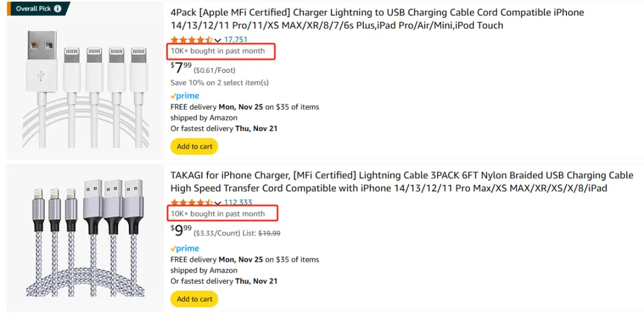Click Save 10% on 2 select items

[219, 83]
